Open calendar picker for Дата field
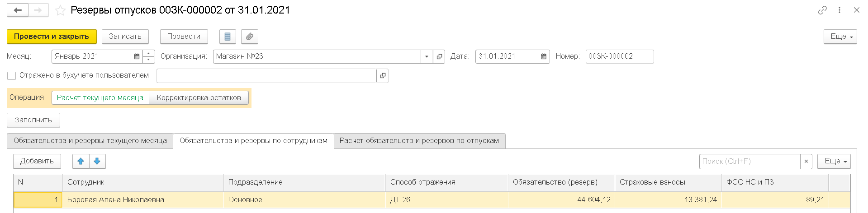 pyautogui.click(x=544, y=56)
